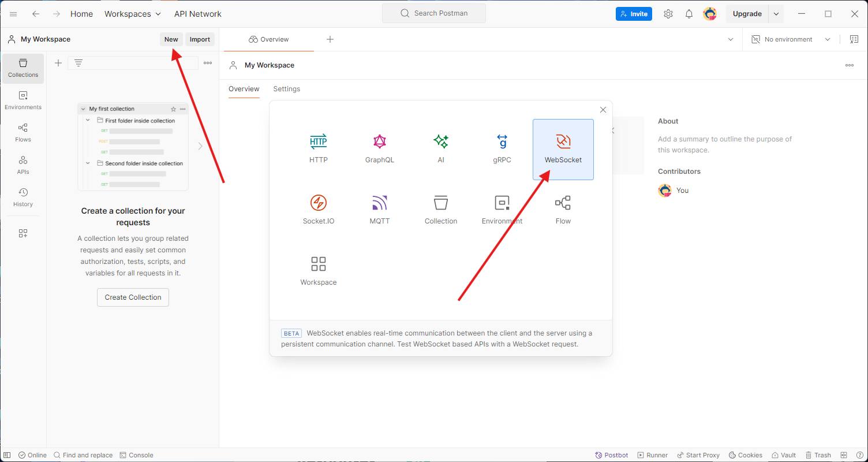Expand the Workspaces dropdown menu
The height and width of the screenshot is (462, 868).
[x=132, y=14]
